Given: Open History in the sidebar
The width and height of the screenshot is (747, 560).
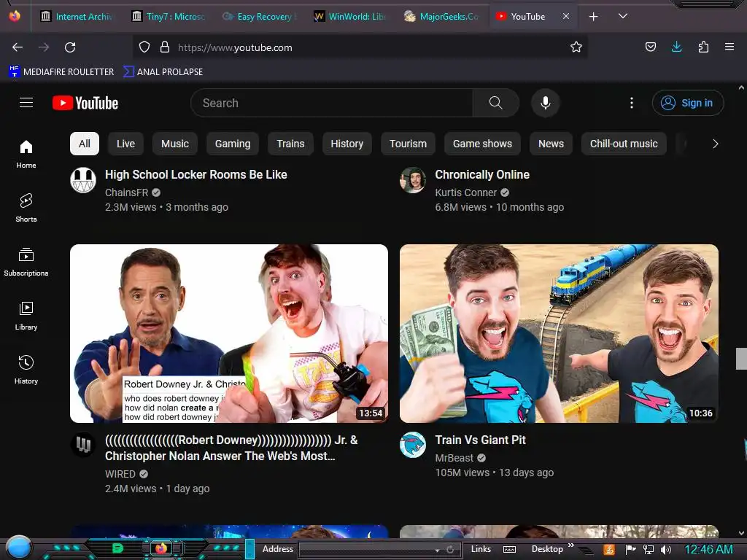Looking at the screenshot, I should click(26, 370).
